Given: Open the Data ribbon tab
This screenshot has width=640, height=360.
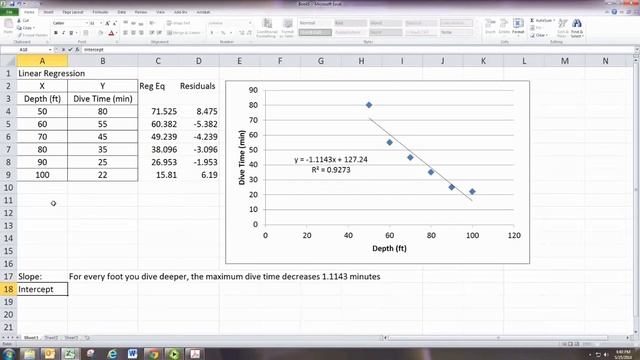Looking at the screenshot, I should pyautogui.click(x=122, y=12).
